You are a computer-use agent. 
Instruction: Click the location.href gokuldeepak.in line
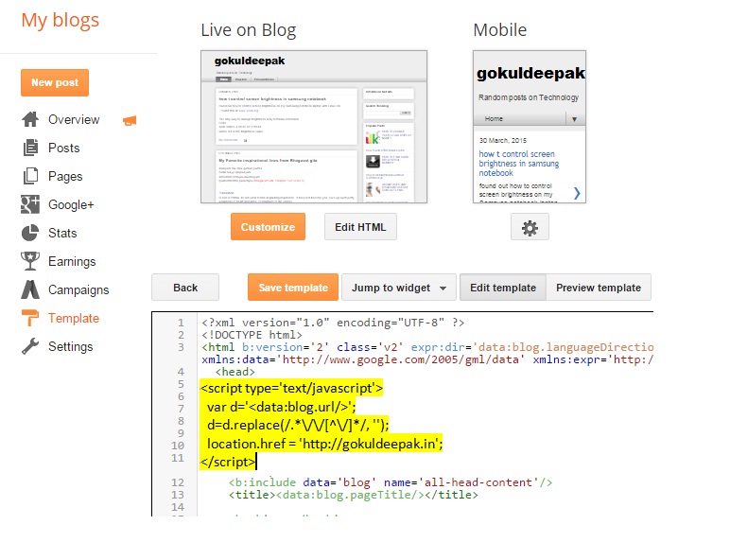point(324,444)
